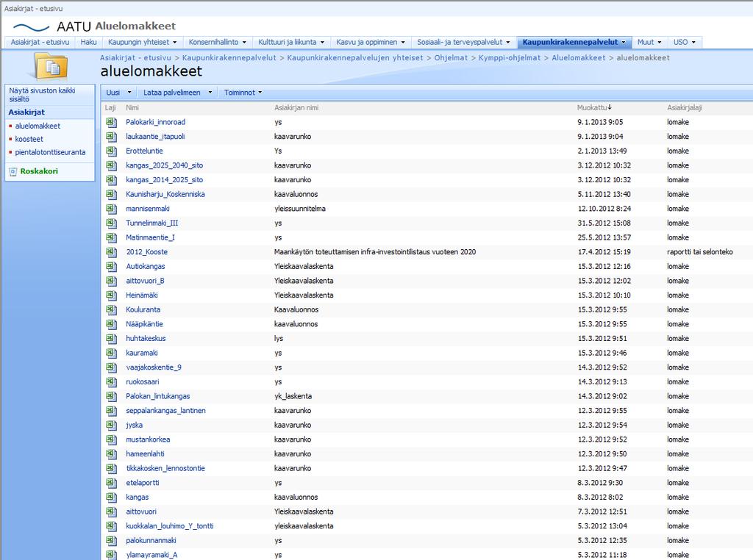Click the Asiakirjat sidebar heading
This screenshot has height=560, width=753.
[x=26, y=112]
